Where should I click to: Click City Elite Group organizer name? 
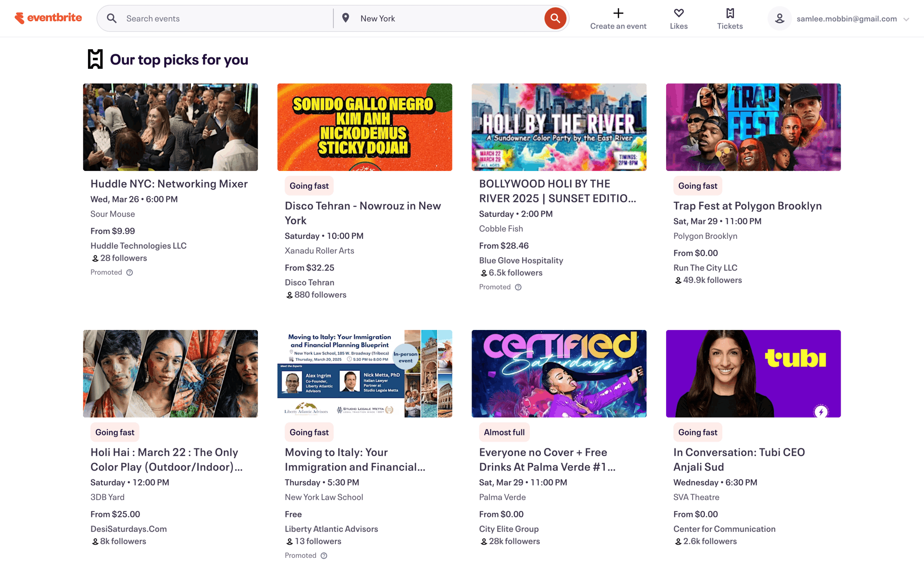pyautogui.click(x=509, y=529)
